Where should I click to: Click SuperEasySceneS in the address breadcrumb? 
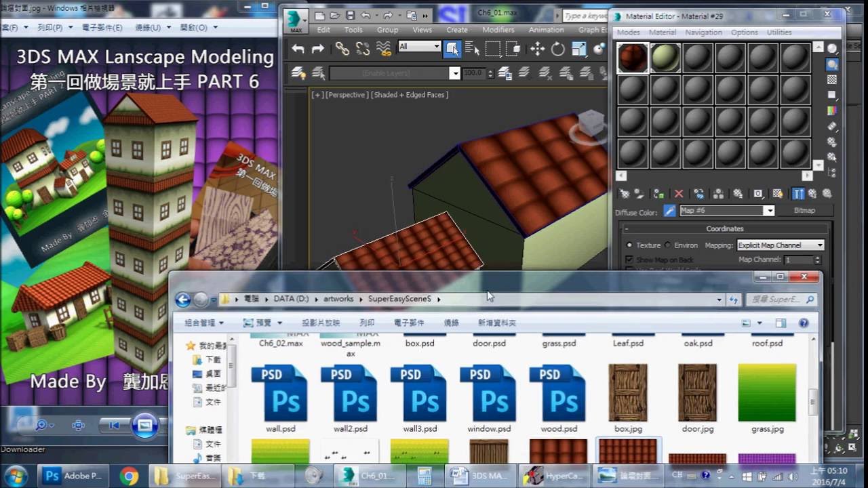pos(399,299)
